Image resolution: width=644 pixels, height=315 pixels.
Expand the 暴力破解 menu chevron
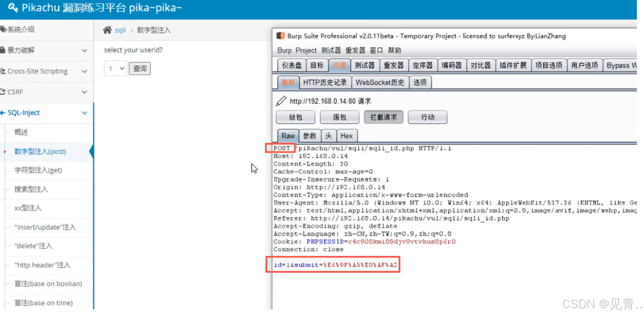click(84, 50)
